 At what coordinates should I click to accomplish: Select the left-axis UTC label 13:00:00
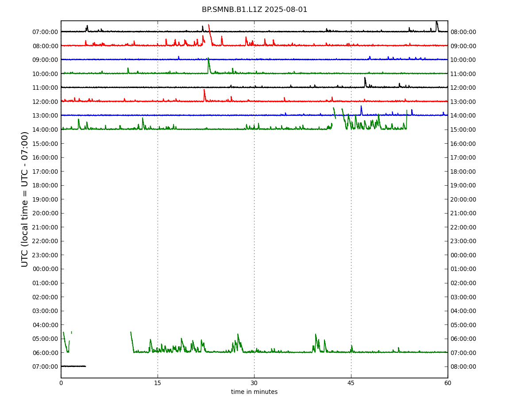tap(45, 116)
